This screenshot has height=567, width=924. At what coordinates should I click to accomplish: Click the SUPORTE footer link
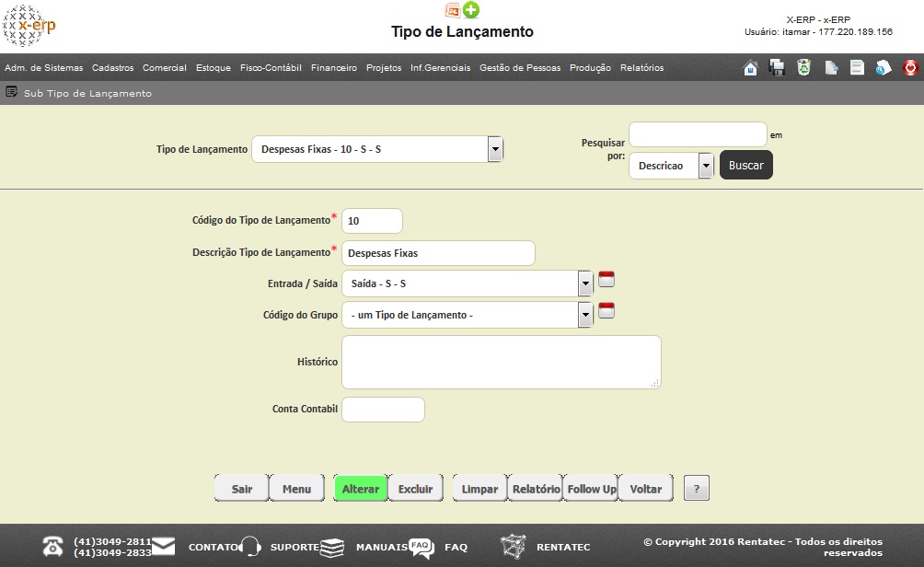295,547
